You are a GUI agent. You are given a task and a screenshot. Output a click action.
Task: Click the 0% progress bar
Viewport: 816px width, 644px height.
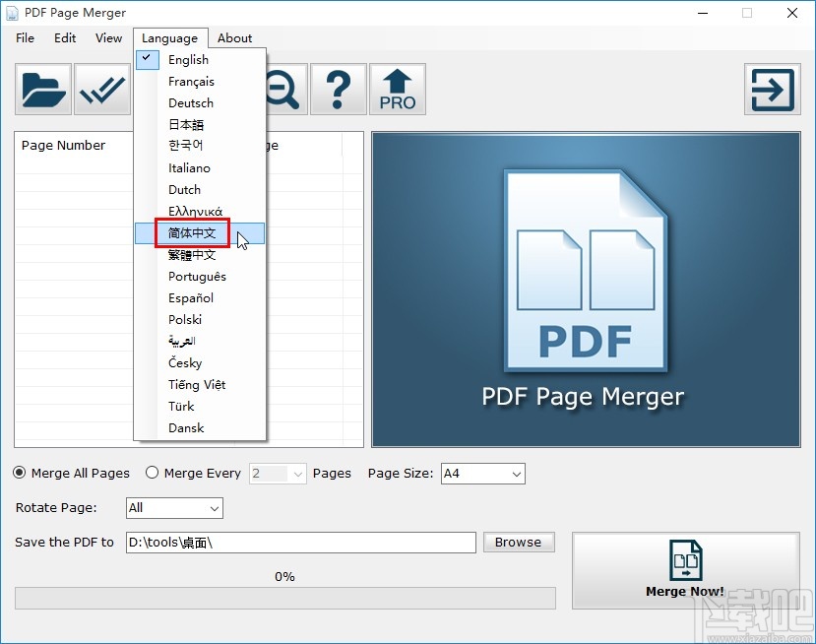(x=285, y=598)
